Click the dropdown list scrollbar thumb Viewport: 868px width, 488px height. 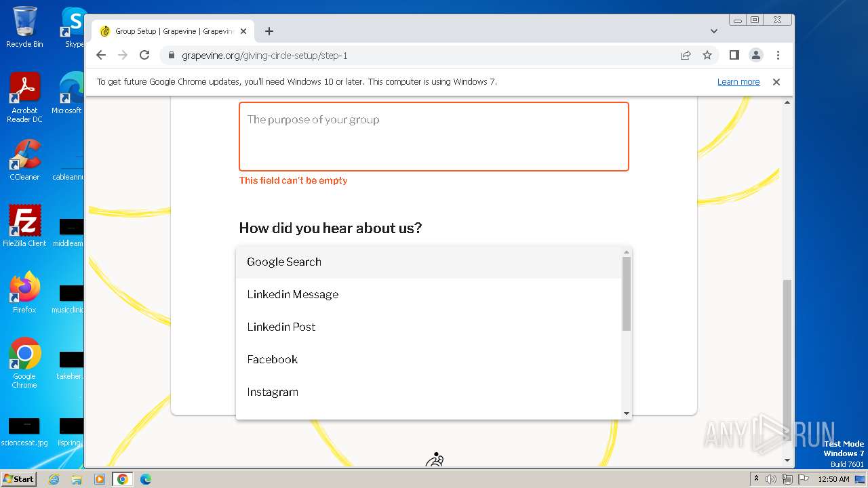(627, 293)
